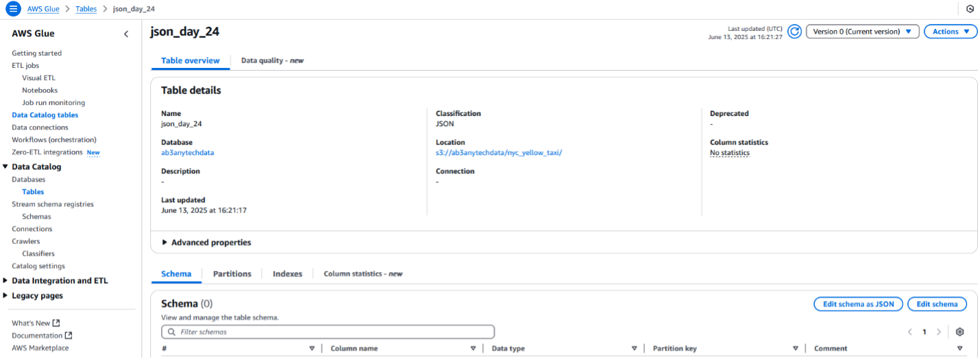Collapse the AWS Glue side panel

tap(125, 34)
